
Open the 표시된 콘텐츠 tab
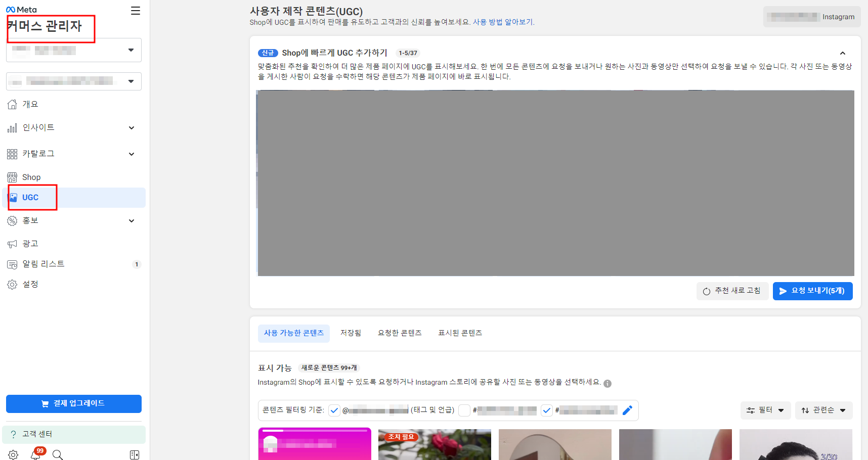[x=460, y=333]
